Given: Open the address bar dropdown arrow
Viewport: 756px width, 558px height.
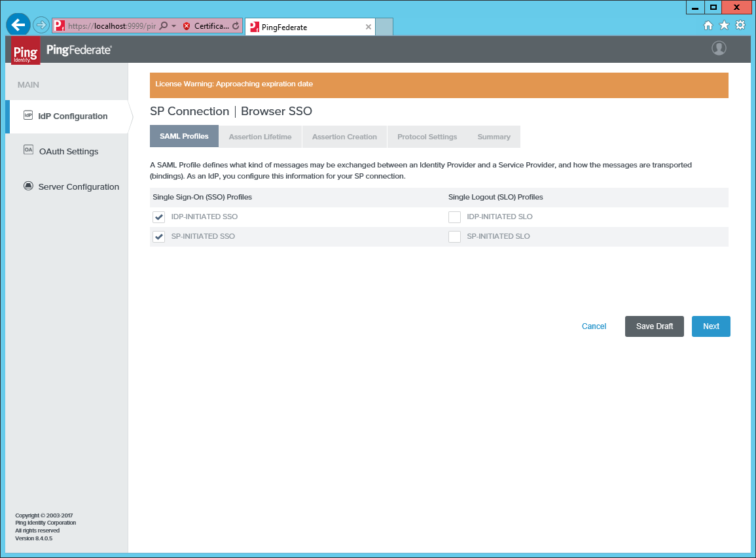Looking at the screenshot, I should tap(174, 26).
